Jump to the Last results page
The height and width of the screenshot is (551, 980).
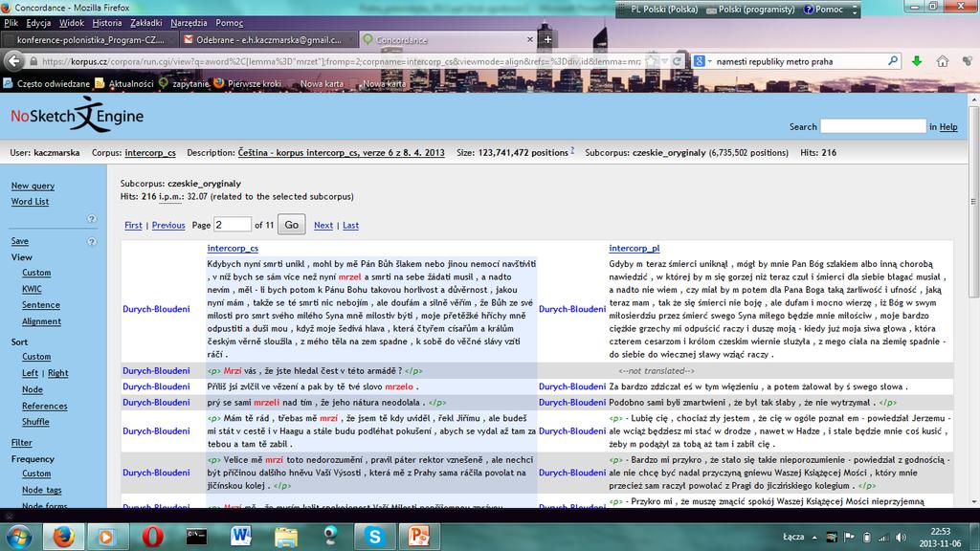(350, 226)
